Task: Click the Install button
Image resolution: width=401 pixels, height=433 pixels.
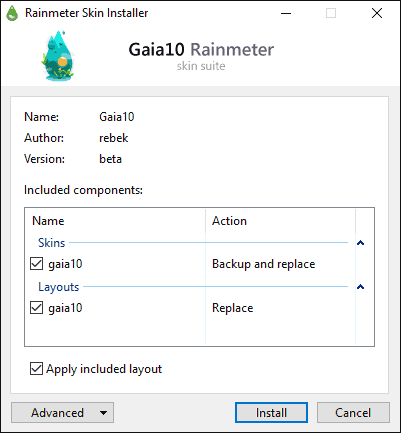Action: (x=271, y=413)
